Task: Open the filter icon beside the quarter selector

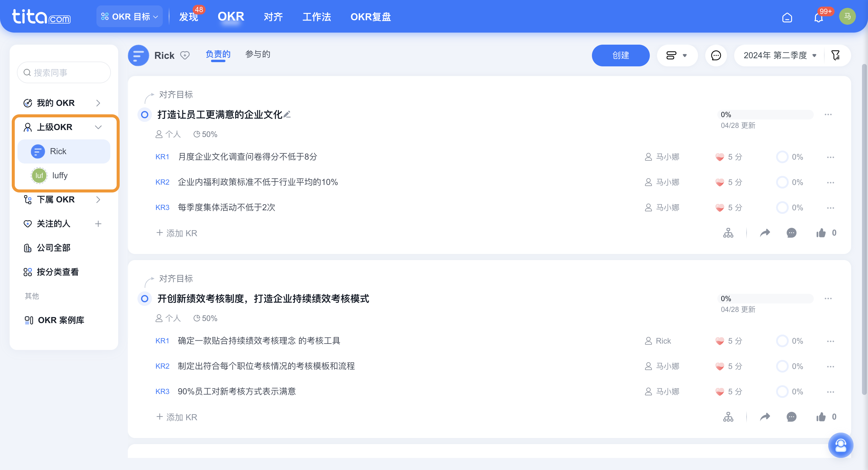Action: click(x=836, y=55)
